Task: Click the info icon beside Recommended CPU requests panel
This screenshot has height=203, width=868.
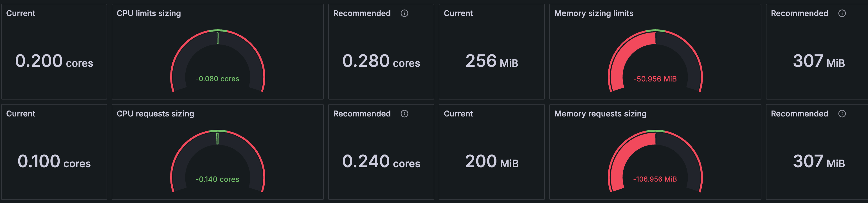Action: click(x=404, y=114)
